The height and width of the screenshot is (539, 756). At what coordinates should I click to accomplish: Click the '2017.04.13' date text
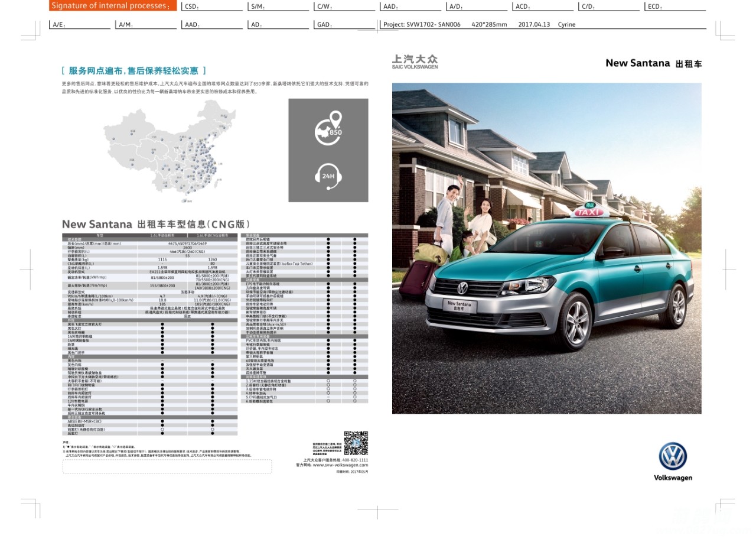click(534, 25)
